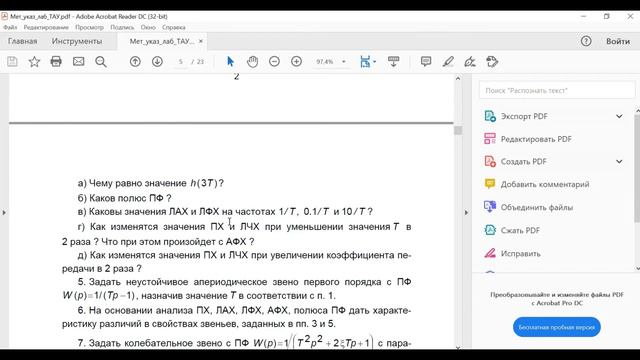Expand the Создать PDF chevron

[619, 161]
